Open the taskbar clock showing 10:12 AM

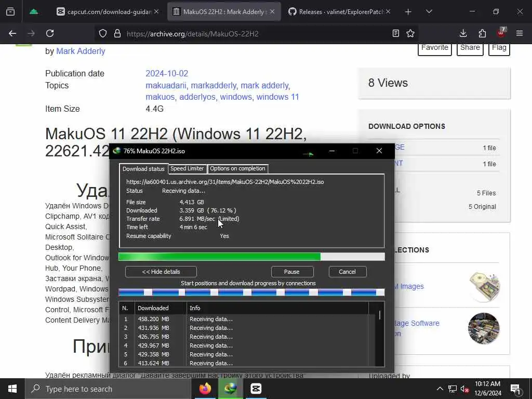pos(487,389)
